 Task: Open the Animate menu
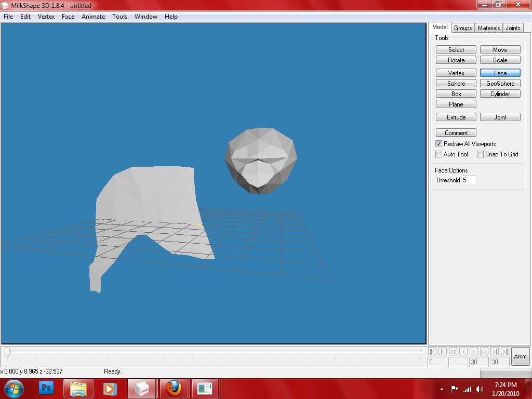pos(94,17)
